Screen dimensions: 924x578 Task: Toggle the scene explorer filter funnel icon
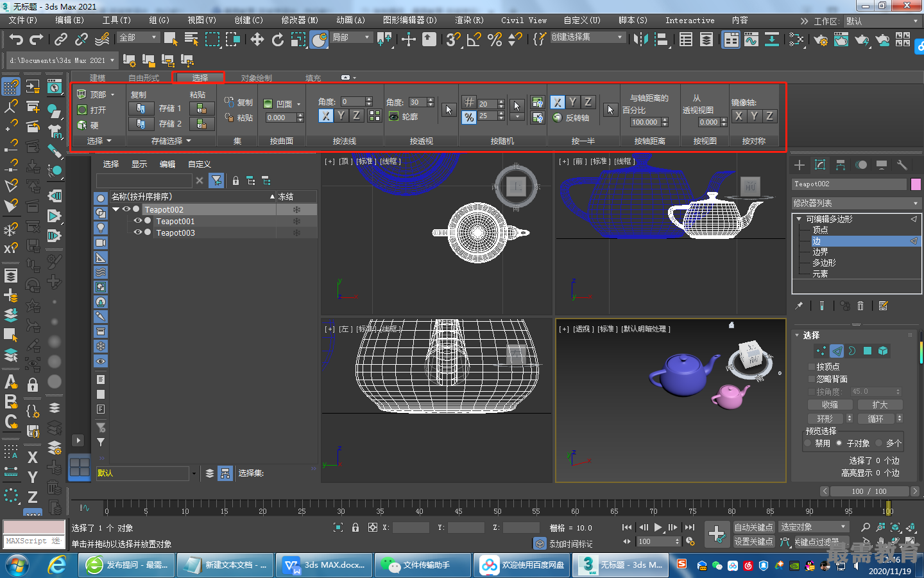[x=217, y=180]
